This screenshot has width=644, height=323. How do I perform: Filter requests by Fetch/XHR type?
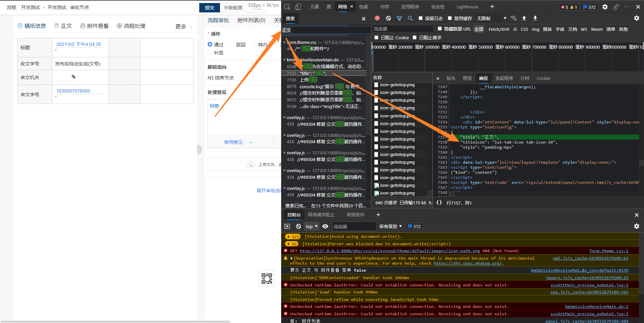(x=499, y=29)
